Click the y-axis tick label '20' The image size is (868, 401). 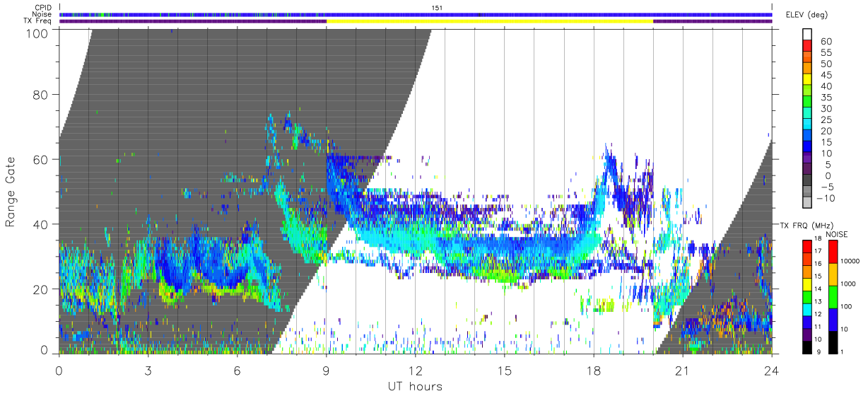click(x=41, y=289)
